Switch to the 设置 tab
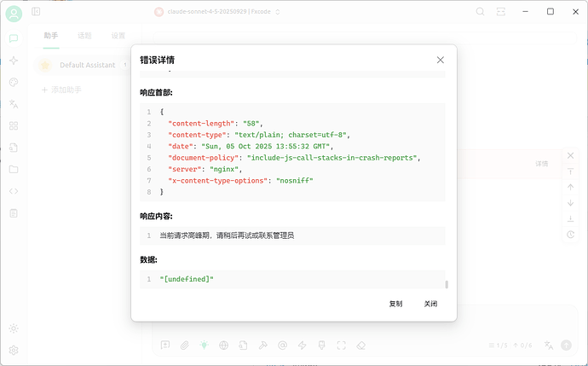The image size is (588, 366). (x=118, y=36)
